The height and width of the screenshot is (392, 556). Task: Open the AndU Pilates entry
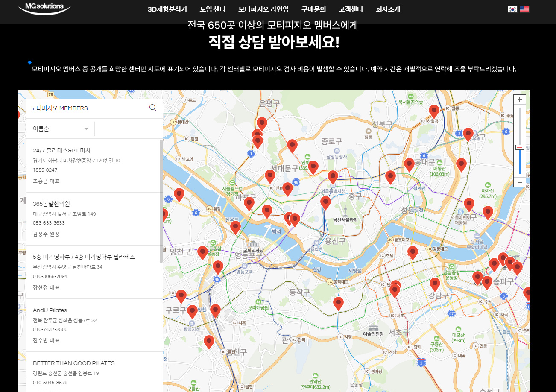coord(50,310)
